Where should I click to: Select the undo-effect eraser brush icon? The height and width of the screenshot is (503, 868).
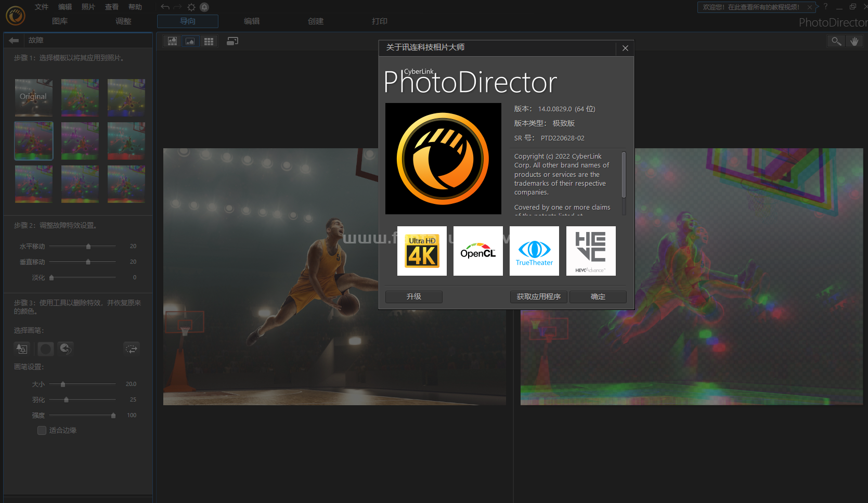click(x=65, y=349)
